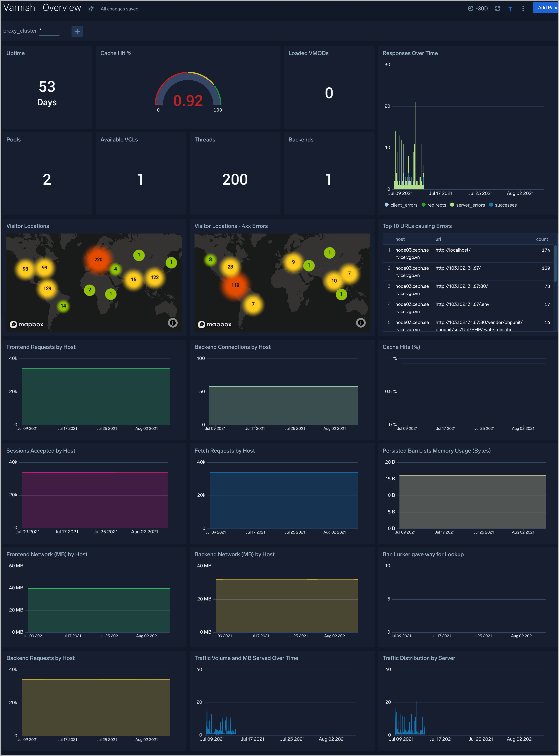Toggle the successes series in Responses legend
559x756 pixels.
(503, 205)
